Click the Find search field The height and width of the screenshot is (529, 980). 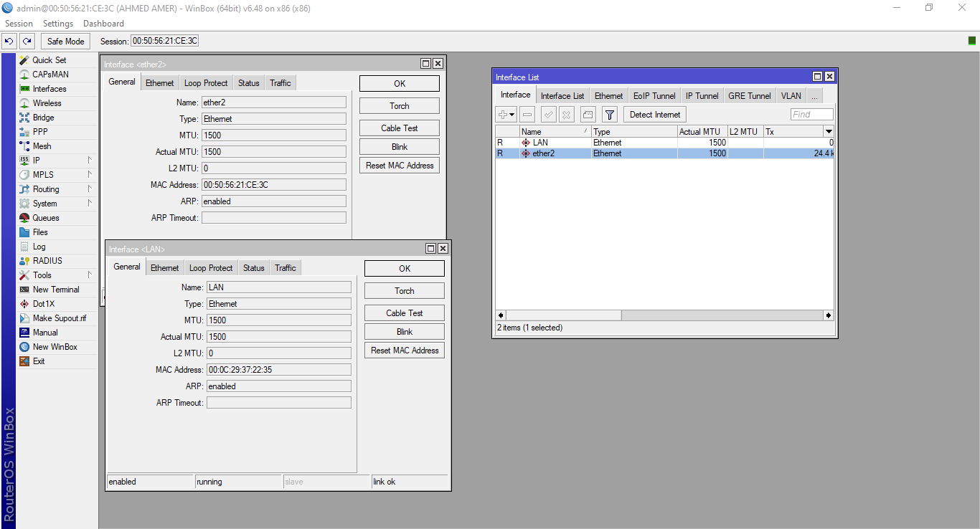(811, 114)
